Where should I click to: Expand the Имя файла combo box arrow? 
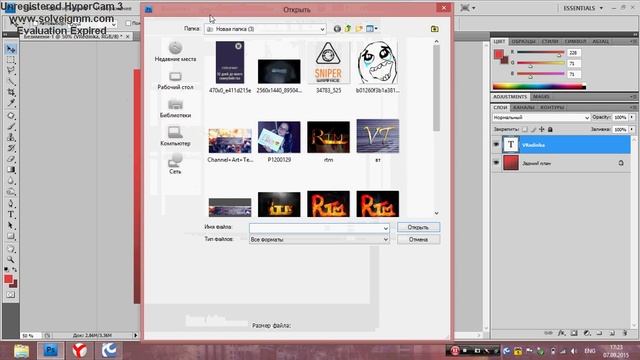point(385,228)
